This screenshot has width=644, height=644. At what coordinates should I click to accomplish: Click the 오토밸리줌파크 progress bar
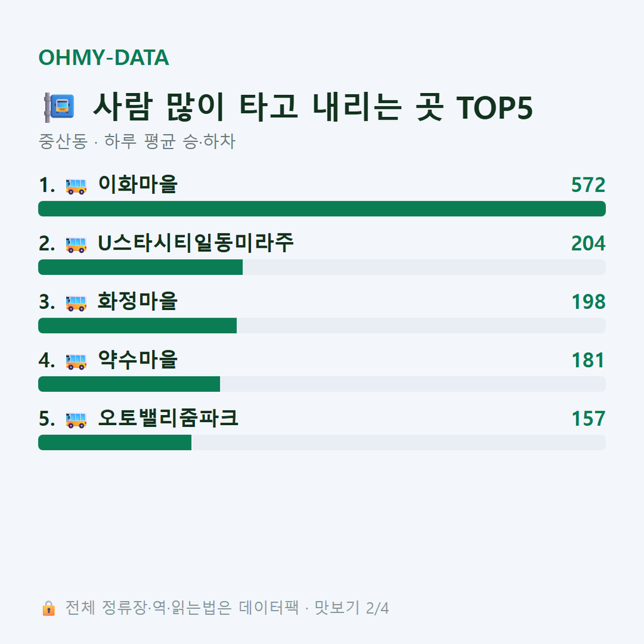(322, 443)
